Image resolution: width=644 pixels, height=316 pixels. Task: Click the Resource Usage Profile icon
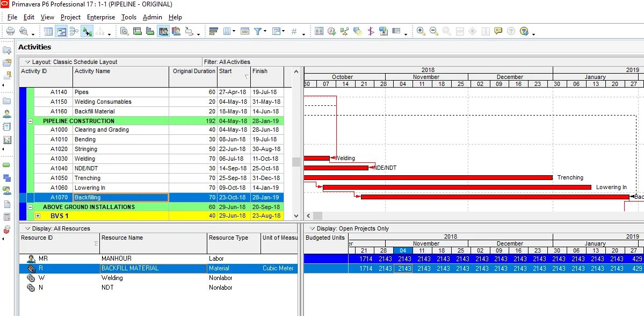click(x=176, y=31)
